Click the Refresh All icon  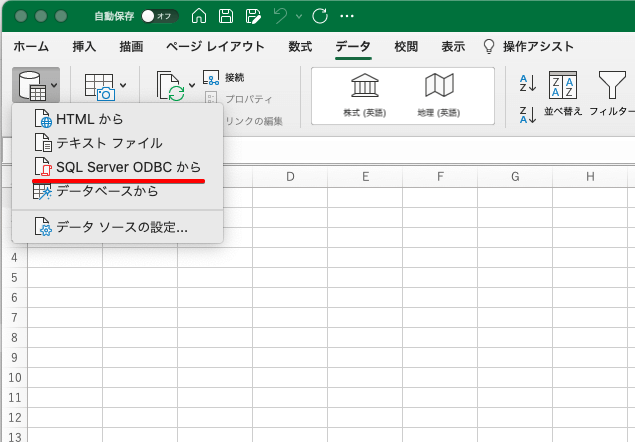coord(170,86)
